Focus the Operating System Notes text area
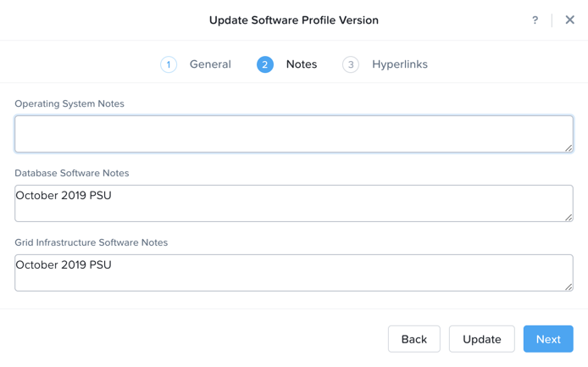The width and height of the screenshot is (588, 367). point(294,134)
